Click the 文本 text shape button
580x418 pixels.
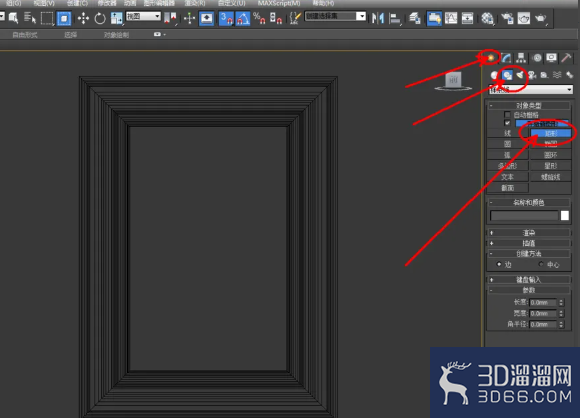508,177
